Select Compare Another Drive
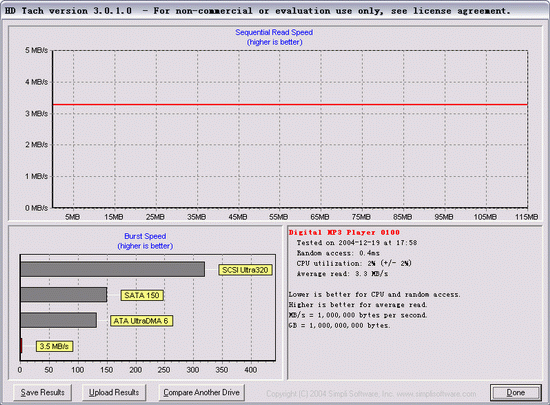 (x=201, y=392)
